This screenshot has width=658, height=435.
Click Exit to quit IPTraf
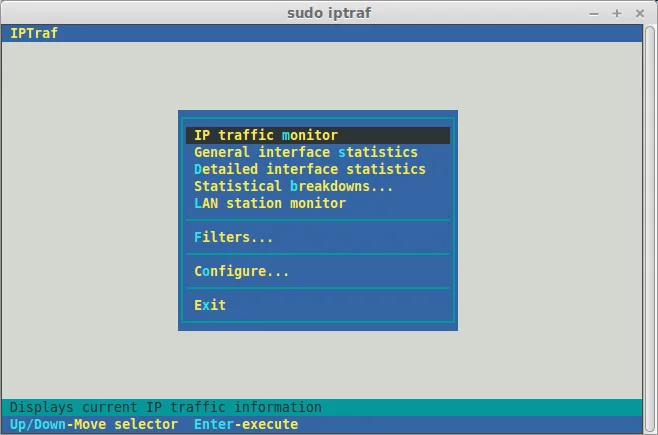click(x=210, y=305)
